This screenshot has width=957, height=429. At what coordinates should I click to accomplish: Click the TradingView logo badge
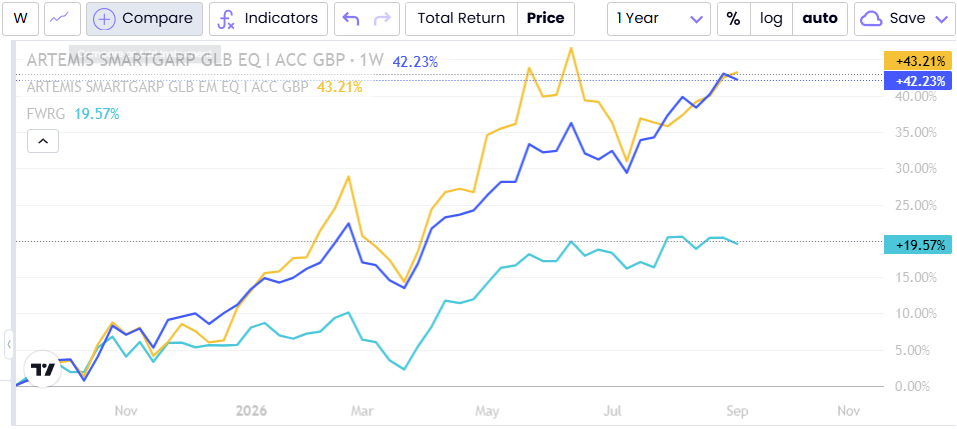43,369
